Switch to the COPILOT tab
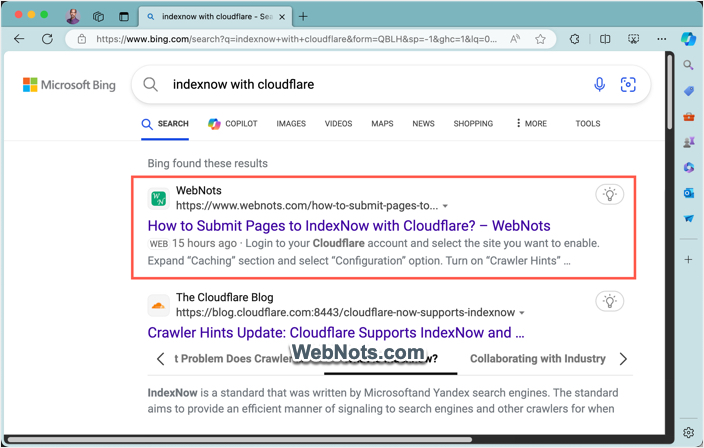The image size is (704, 448). coord(233,124)
